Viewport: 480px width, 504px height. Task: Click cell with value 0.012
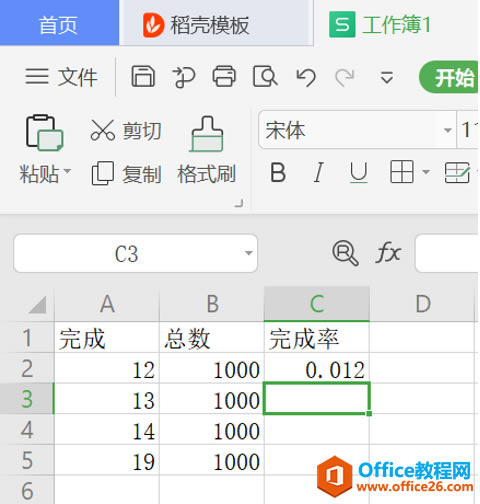point(317,368)
